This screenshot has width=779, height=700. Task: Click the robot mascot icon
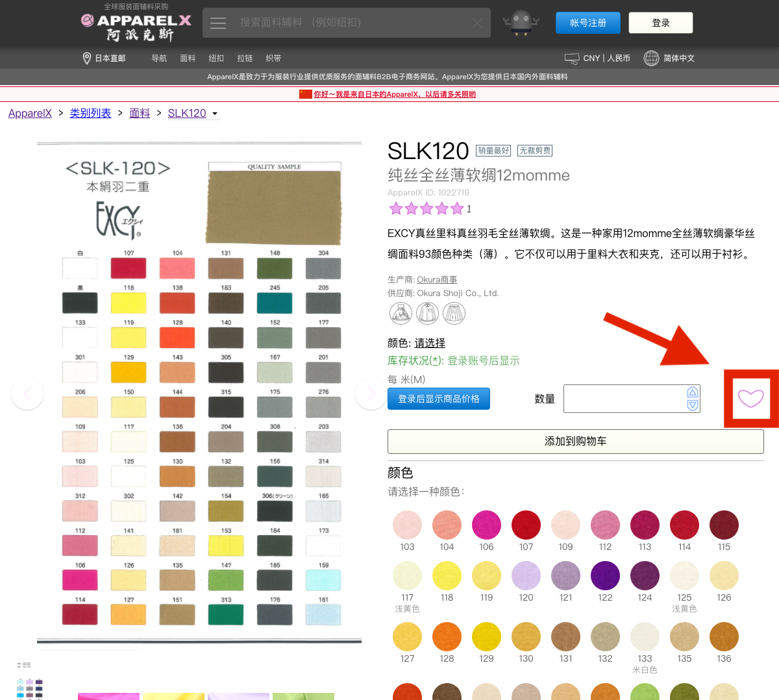point(521,23)
